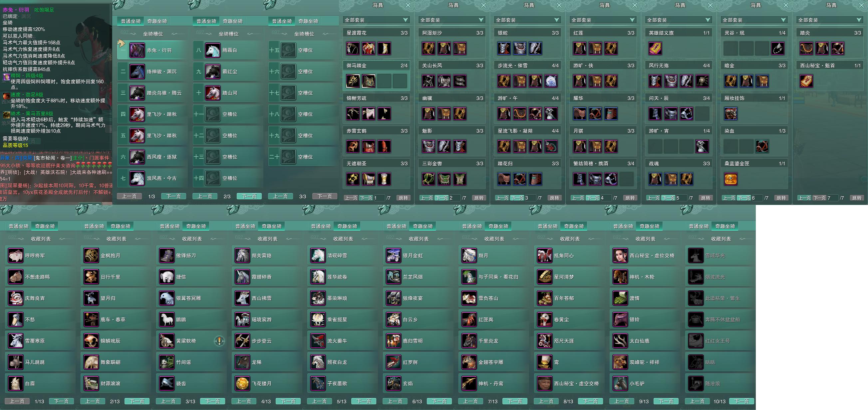This screenshot has width=868, height=410.
Task: Select the 桑蓝鎏金匣 gear item icon
Action: (x=730, y=179)
